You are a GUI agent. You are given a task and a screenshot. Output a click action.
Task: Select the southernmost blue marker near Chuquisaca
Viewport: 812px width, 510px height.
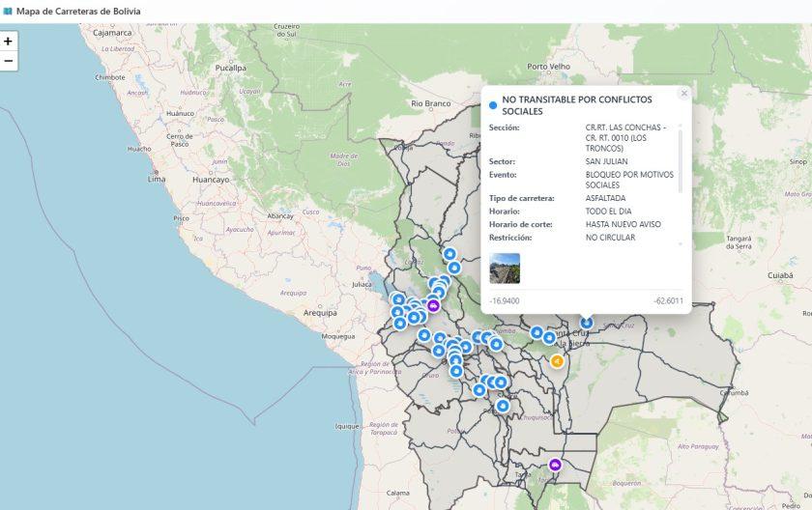pyautogui.click(x=503, y=406)
